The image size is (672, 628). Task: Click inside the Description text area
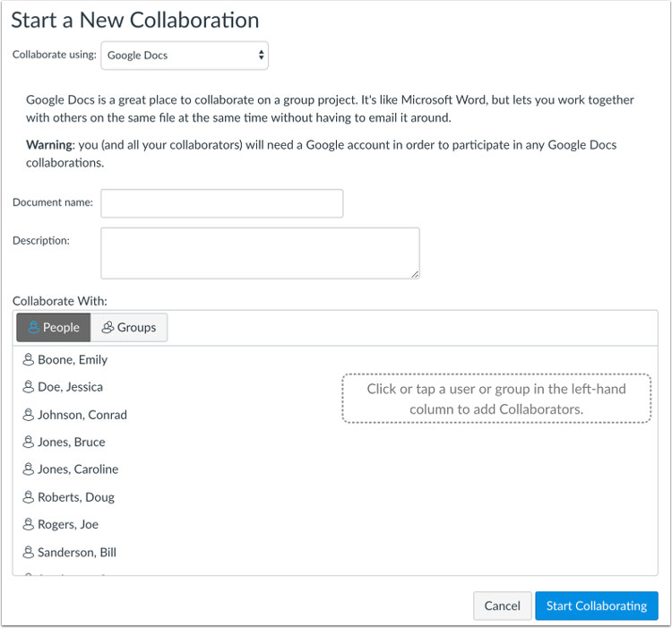pos(260,253)
